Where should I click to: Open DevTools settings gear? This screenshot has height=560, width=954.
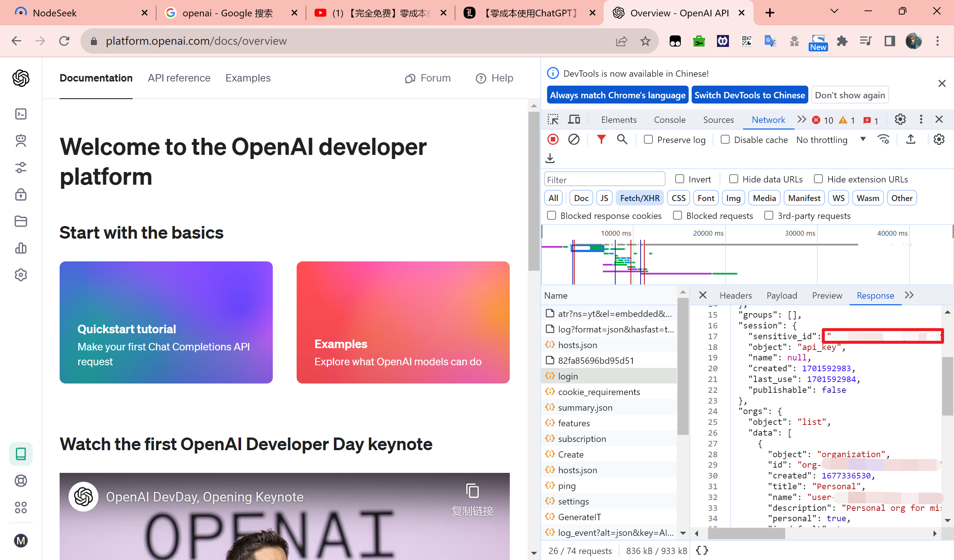pyautogui.click(x=900, y=120)
